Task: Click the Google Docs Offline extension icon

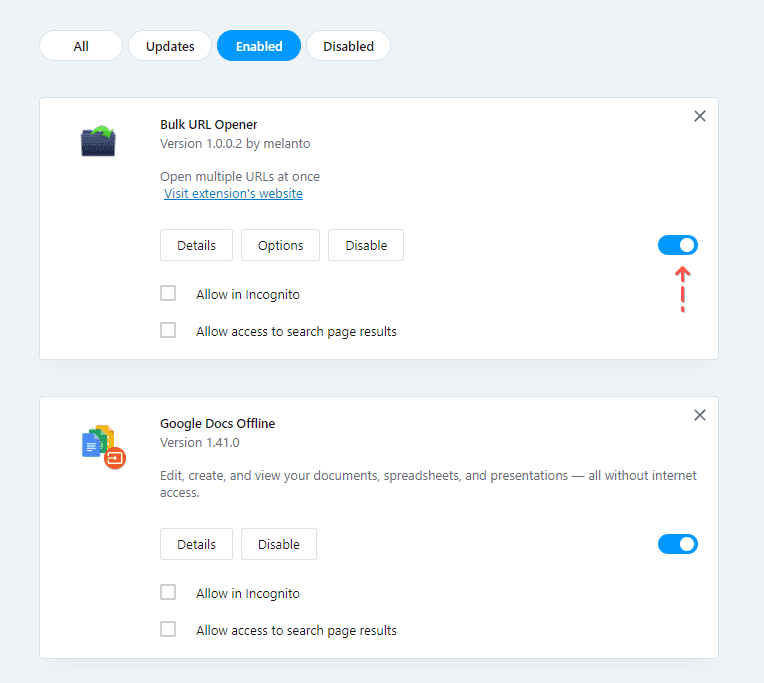Action: coord(102,446)
